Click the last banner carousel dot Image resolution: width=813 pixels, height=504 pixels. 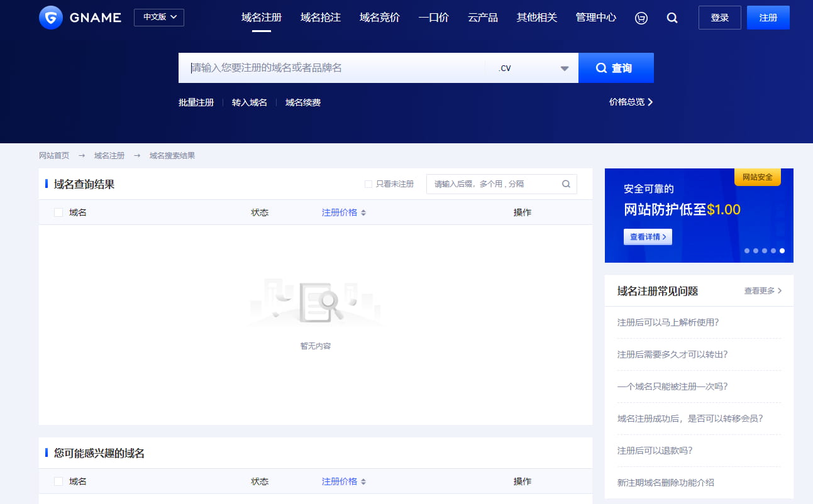(782, 251)
